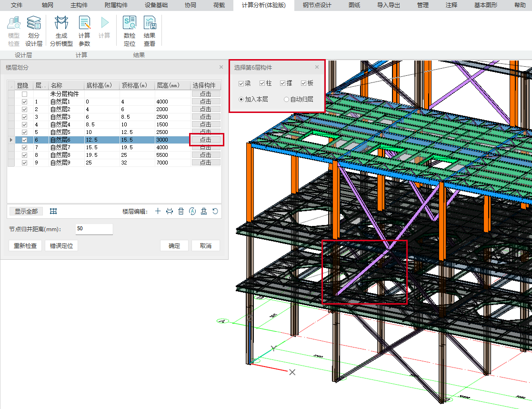532x409 pixels.
Task: Open the 主构件 ribbon tab
Action: click(x=79, y=5)
